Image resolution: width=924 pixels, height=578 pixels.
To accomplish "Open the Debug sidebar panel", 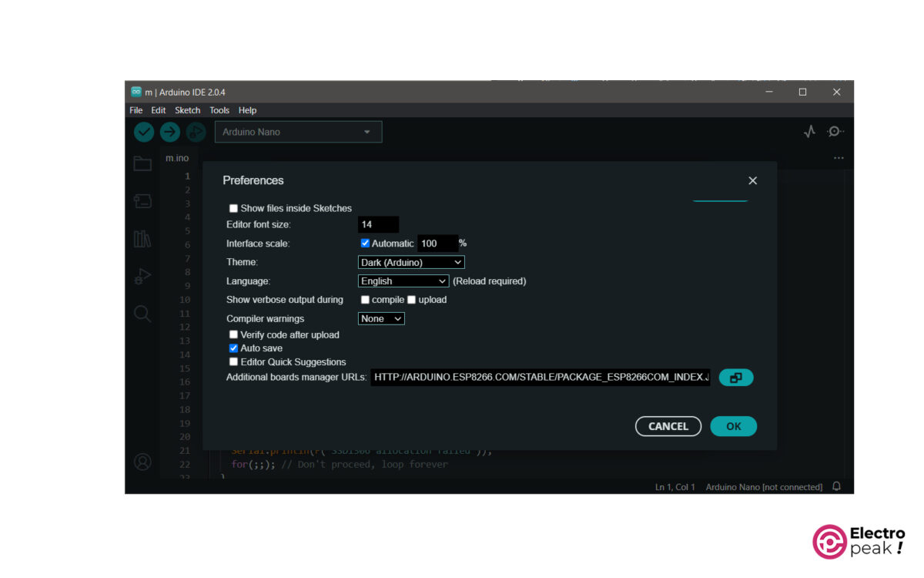I will tap(142, 276).
